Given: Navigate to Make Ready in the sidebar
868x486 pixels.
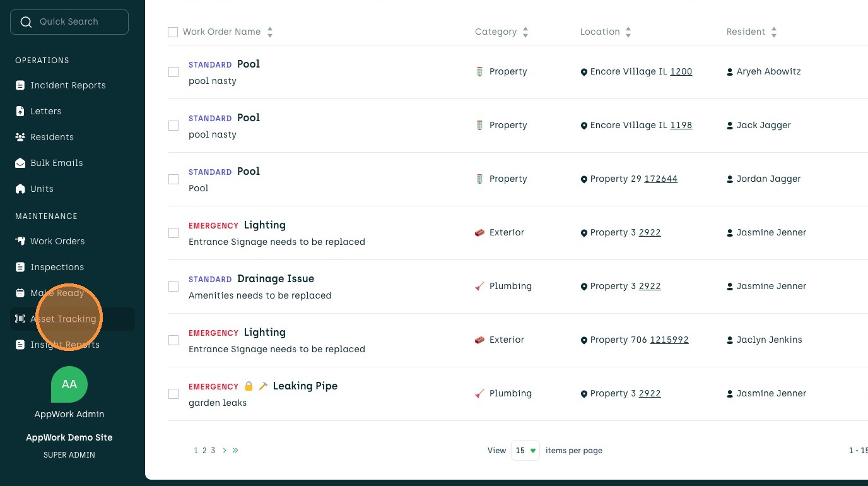Looking at the screenshot, I should click(57, 293).
